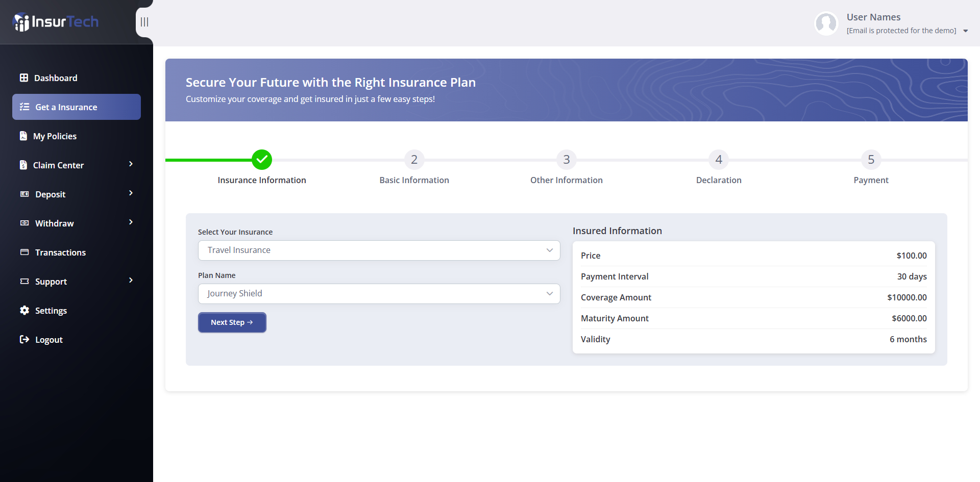Image resolution: width=980 pixels, height=482 pixels.
Task: Toggle the sidebar collapse icon
Action: [144, 22]
